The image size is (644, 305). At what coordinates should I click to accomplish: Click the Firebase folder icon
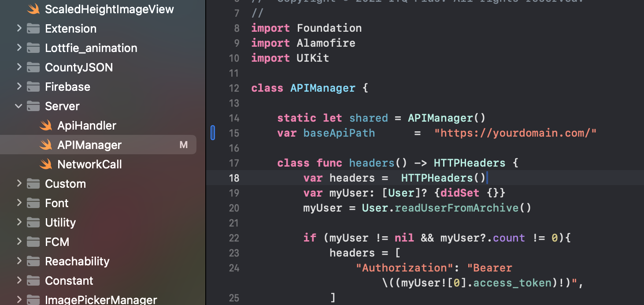click(x=33, y=87)
